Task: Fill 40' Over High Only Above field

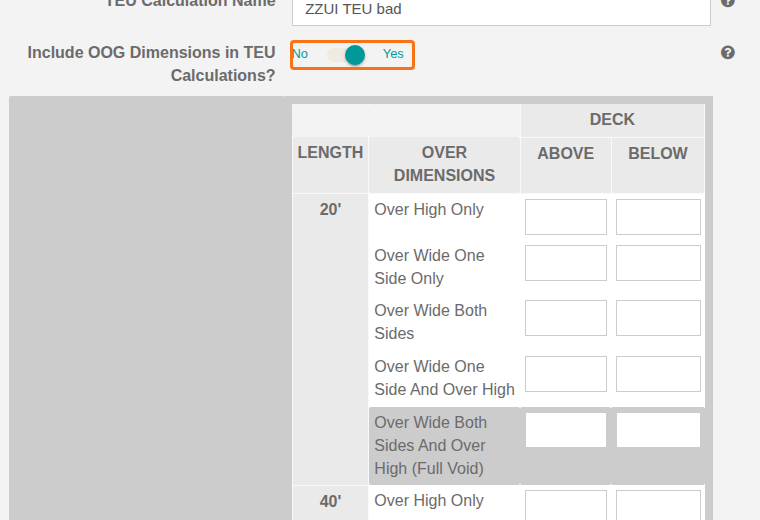Action: pos(566,505)
